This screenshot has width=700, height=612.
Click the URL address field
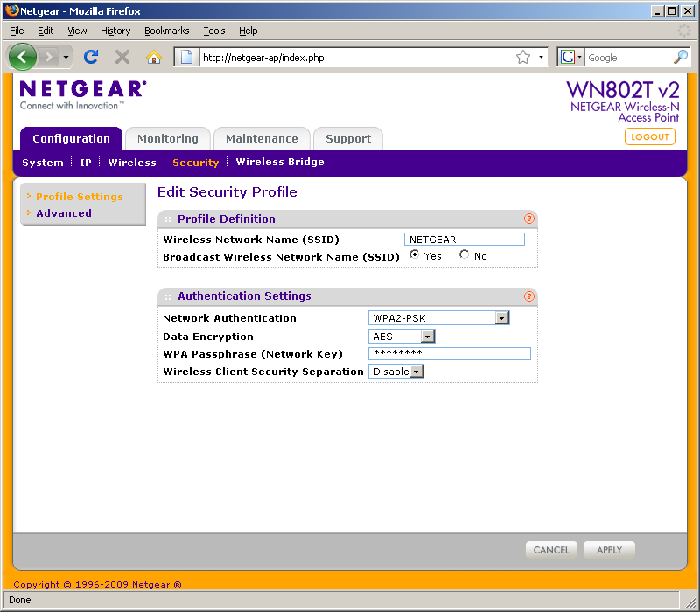(x=357, y=57)
